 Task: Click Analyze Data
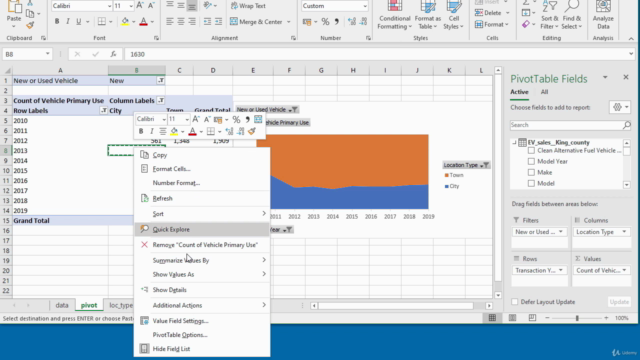603,16
